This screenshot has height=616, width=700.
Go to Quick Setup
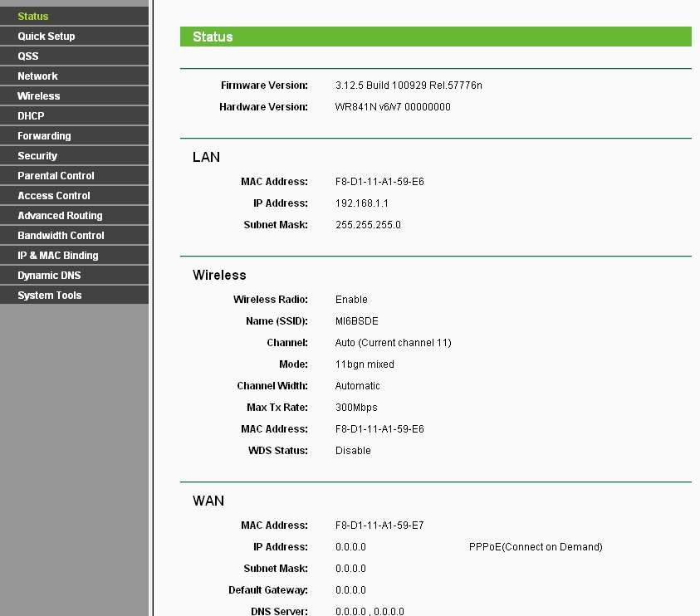coord(47,36)
